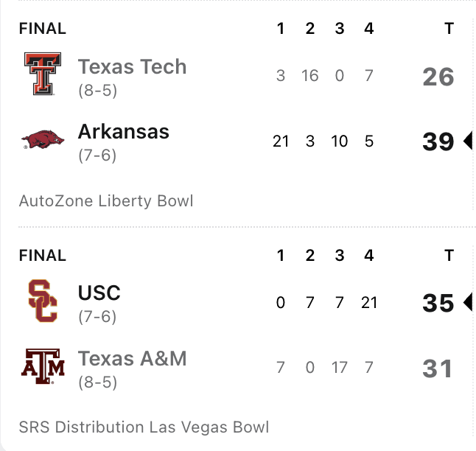
Task: Click Arkansas total score 39
Action: (x=438, y=141)
